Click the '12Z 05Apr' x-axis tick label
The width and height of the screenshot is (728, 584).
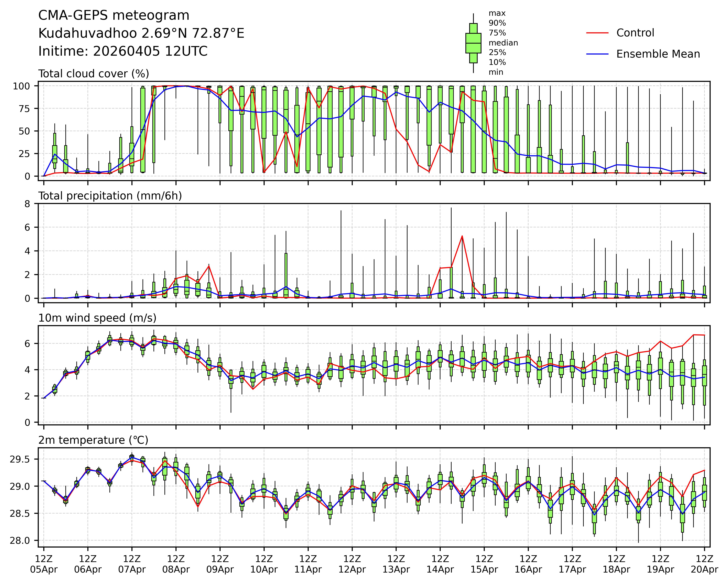coord(44,564)
